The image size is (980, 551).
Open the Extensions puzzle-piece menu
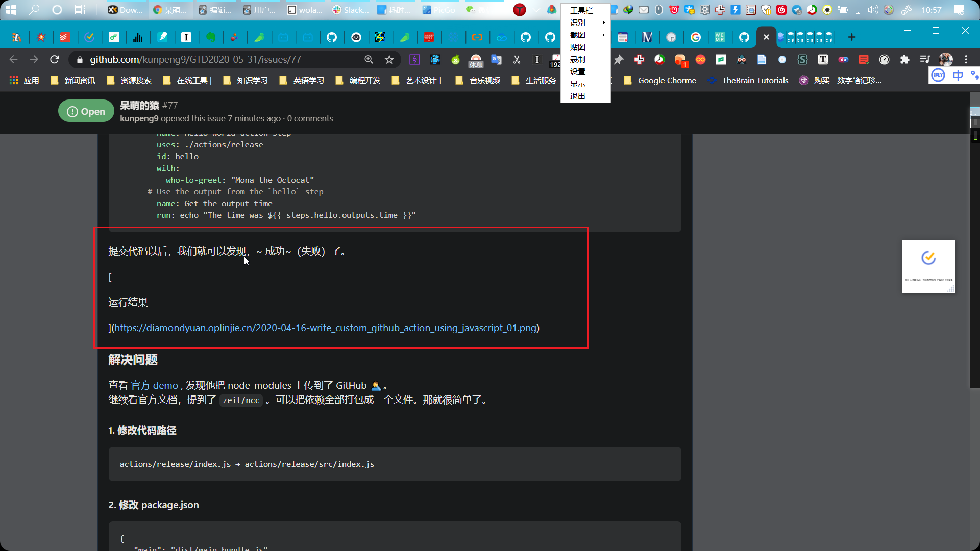(x=904, y=60)
